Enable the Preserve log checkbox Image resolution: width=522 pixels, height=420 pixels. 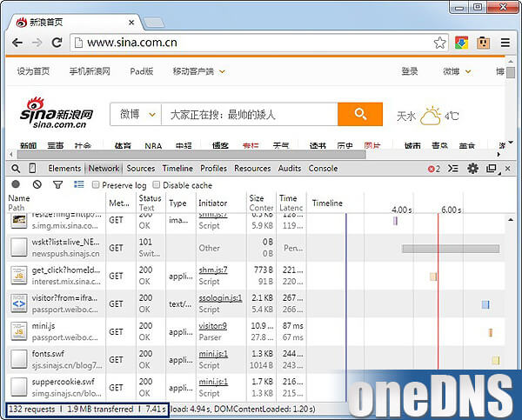click(96, 184)
